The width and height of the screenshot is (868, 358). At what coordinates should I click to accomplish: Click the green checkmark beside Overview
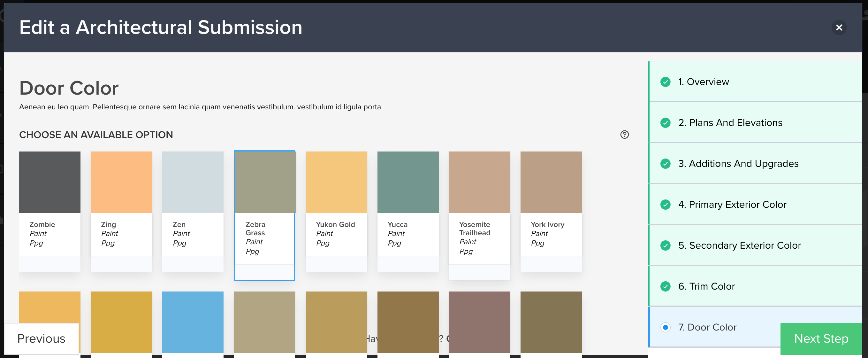pyautogui.click(x=665, y=82)
